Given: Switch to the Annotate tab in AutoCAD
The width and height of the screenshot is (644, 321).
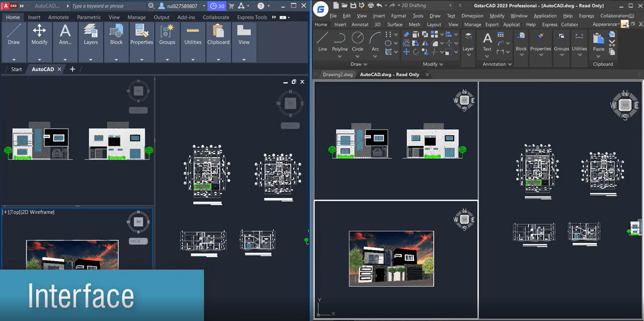Looking at the screenshot, I should (x=59, y=17).
